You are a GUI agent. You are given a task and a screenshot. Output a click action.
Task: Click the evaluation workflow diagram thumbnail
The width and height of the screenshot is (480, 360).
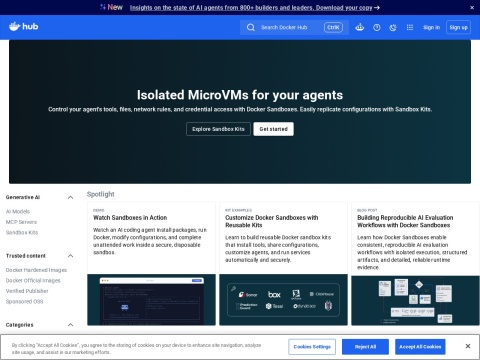[415, 300]
